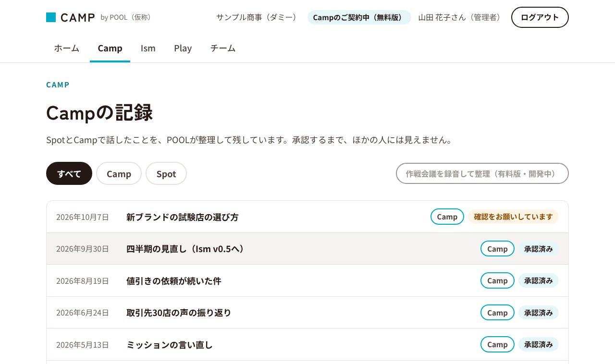Click date 2026年6月24日

click(x=83, y=313)
